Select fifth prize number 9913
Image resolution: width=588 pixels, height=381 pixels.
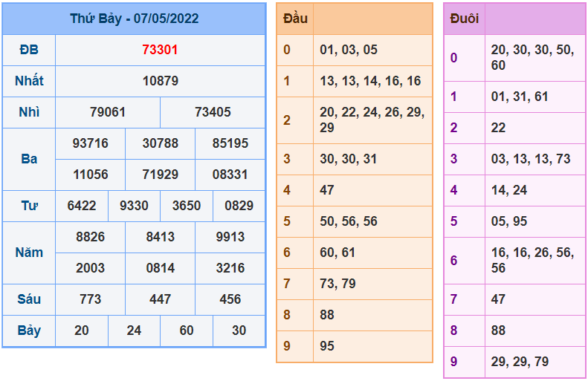(230, 236)
